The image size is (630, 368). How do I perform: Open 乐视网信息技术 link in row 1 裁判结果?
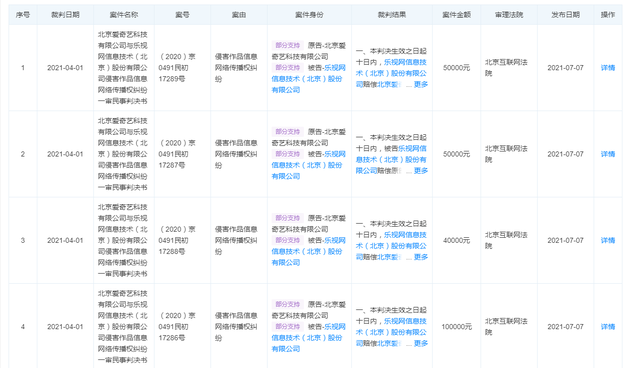tap(391, 74)
